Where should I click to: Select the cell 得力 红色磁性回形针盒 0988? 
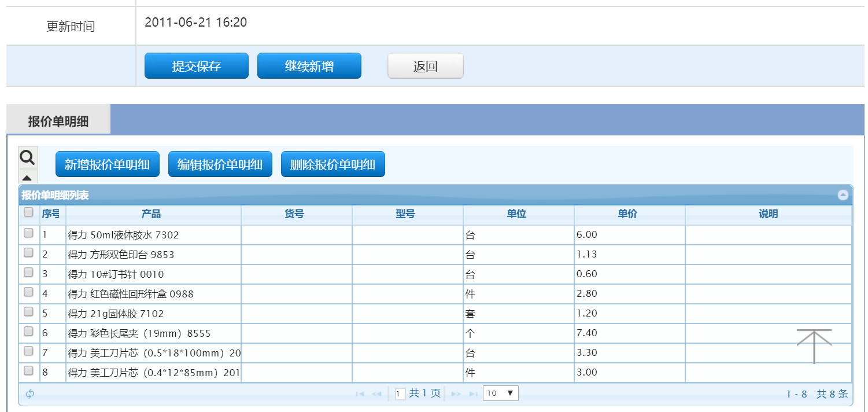tap(153, 294)
